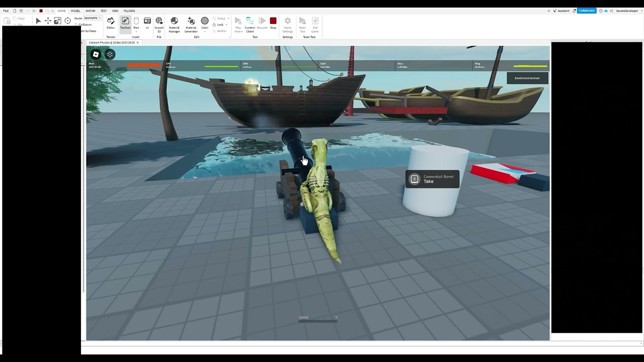Expand the SevereDeveloper account dropdown

click(640, 11)
